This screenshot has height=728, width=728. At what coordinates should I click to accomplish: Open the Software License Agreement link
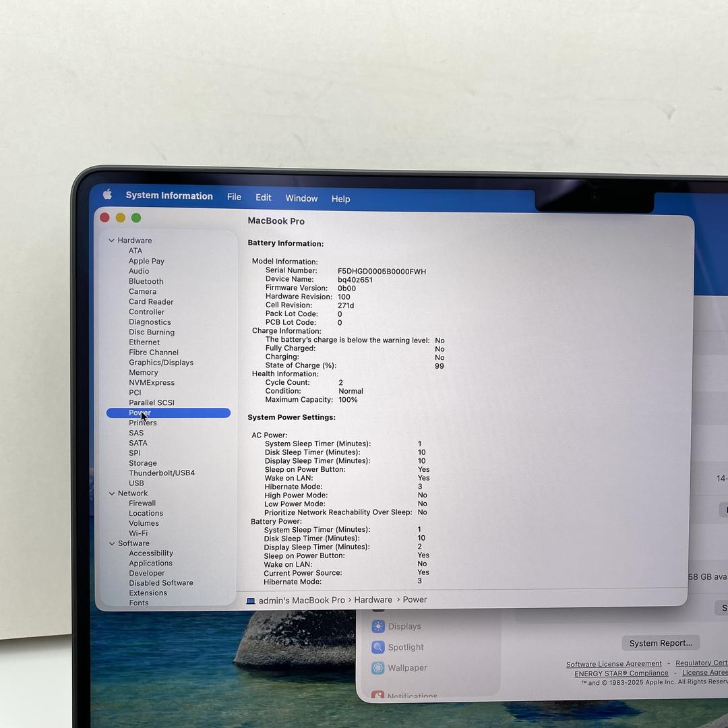coord(613,664)
